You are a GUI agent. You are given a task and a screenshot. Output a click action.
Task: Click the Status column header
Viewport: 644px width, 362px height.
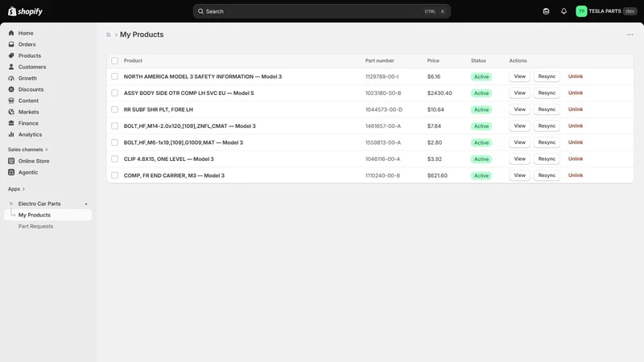click(x=478, y=61)
